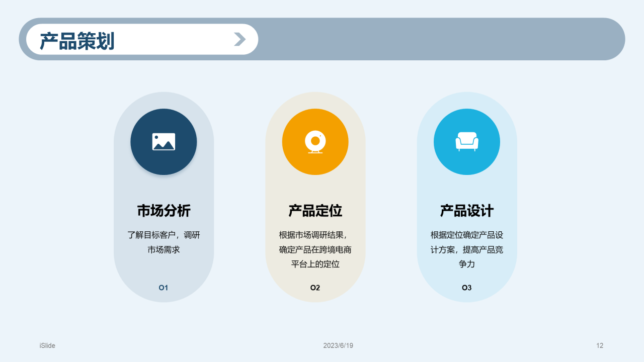Click the sofa icon in light blue circle
Image resolution: width=644 pixels, height=362 pixels.
point(466,142)
